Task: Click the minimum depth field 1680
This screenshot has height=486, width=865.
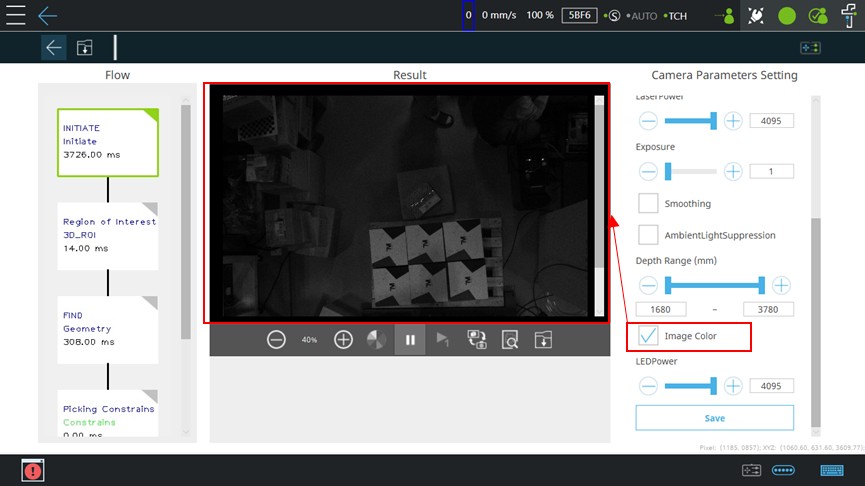Action: pyautogui.click(x=661, y=309)
